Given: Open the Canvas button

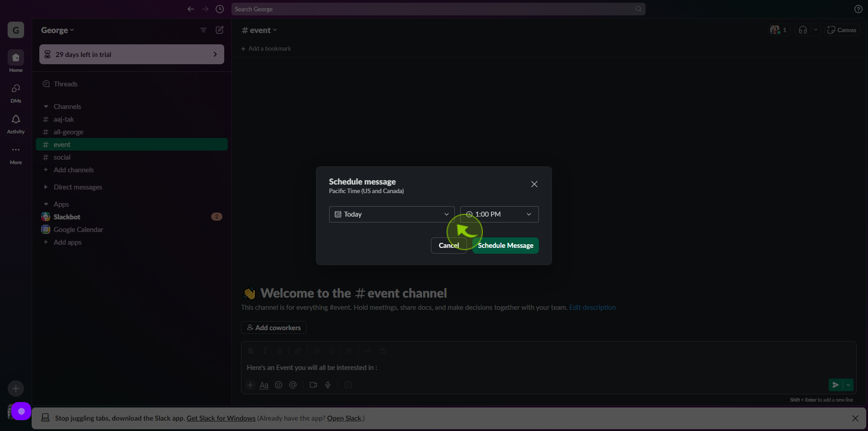Looking at the screenshot, I should (x=842, y=30).
